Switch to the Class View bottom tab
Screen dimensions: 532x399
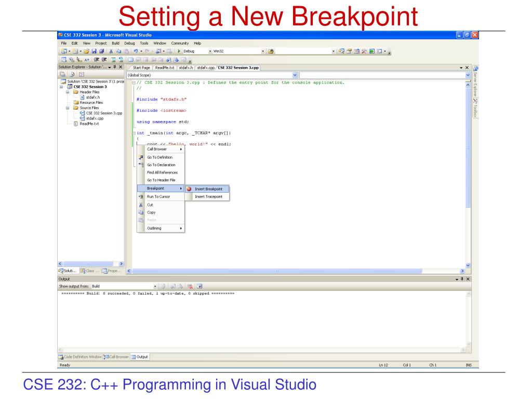click(90, 271)
